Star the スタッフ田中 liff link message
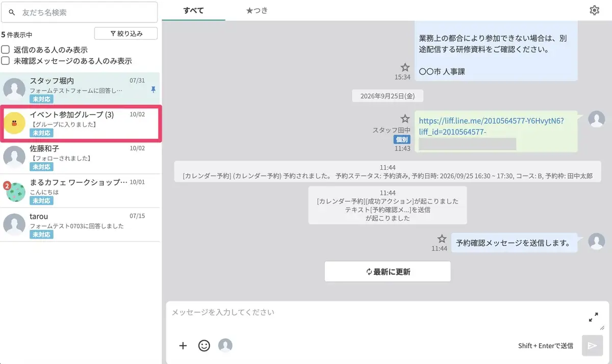The height and width of the screenshot is (364, 612). 405,118
